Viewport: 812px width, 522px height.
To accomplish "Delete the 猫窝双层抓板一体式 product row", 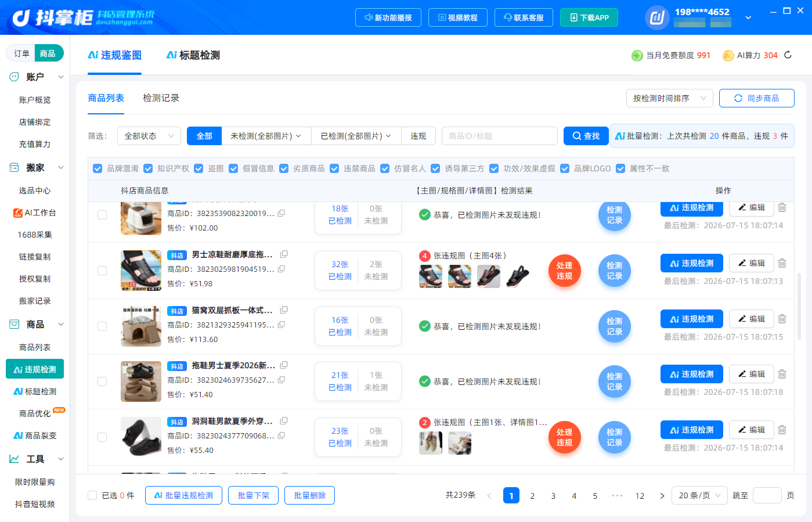I will click(782, 319).
